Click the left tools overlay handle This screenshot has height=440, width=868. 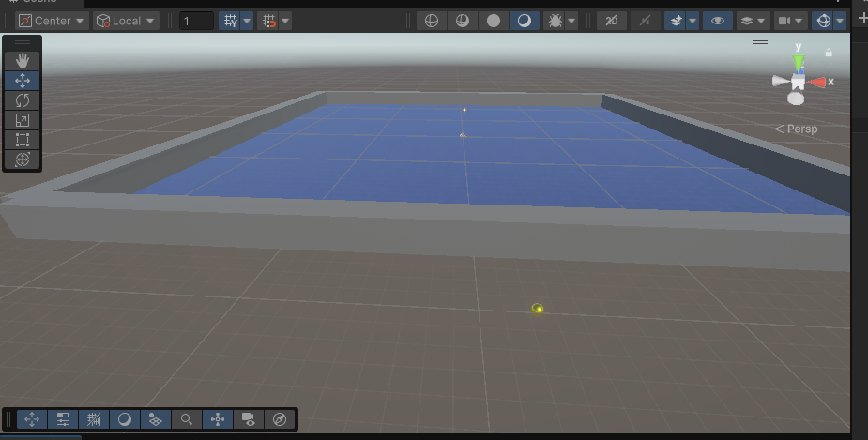[23, 42]
